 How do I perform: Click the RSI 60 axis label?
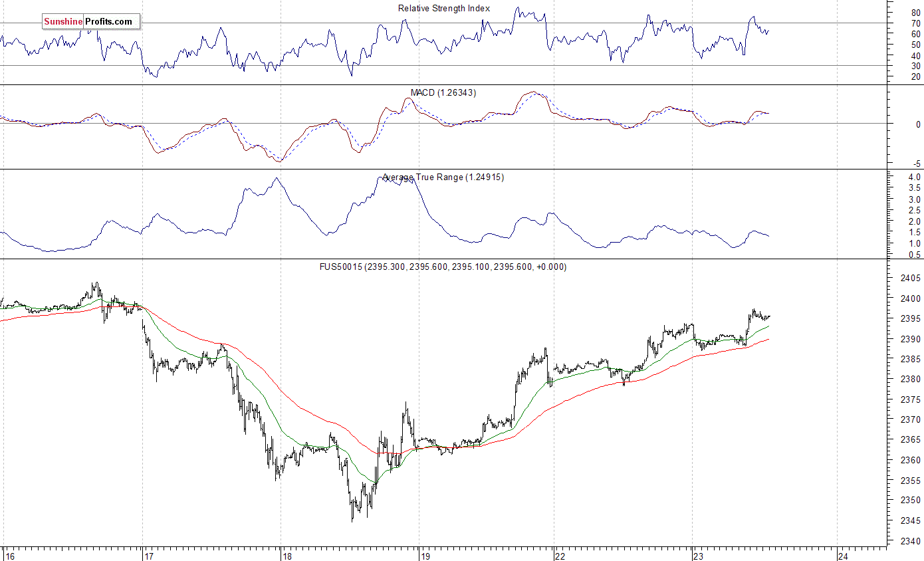click(916, 34)
